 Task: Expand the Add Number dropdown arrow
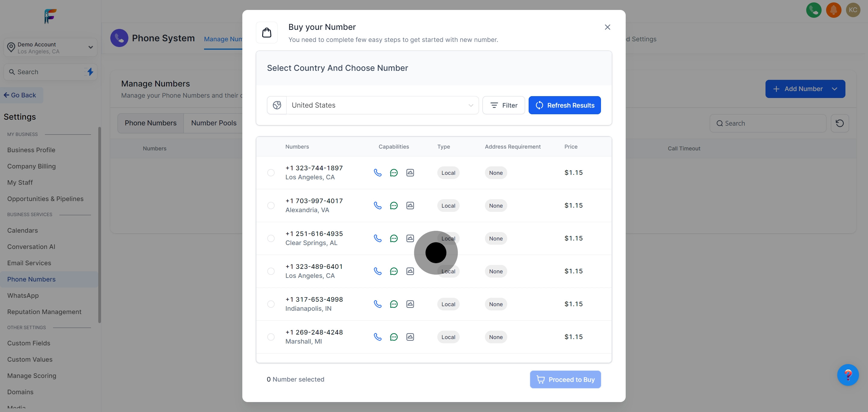(834, 89)
